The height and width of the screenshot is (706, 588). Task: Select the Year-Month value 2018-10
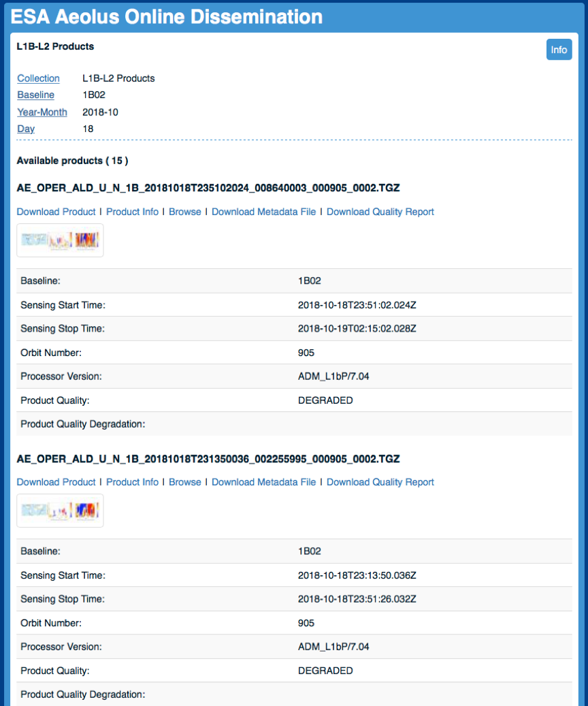point(100,112)
